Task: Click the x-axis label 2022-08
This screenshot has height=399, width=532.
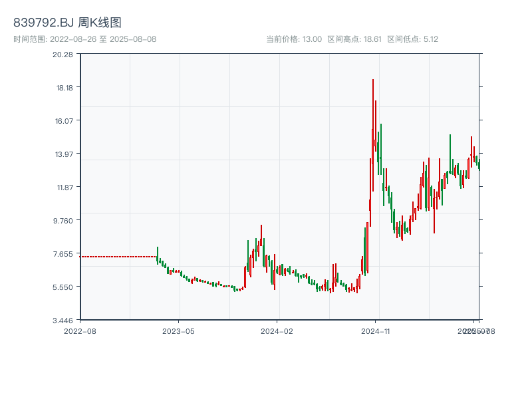Action: (x=80, y=331)
